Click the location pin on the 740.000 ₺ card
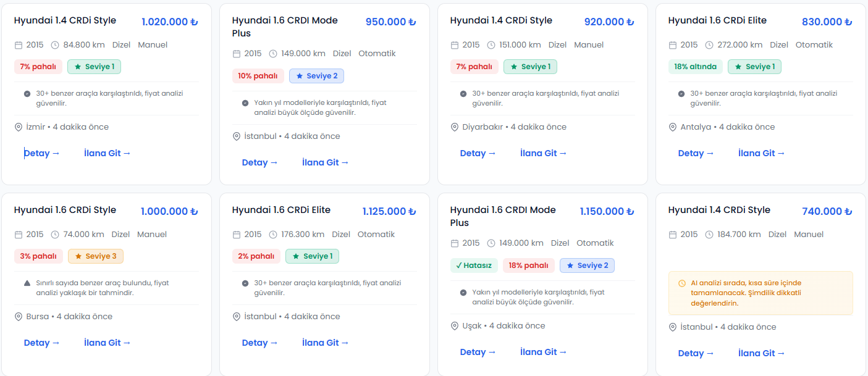The height and width of the screenshot is (376, 868). [x=673, y=327]
